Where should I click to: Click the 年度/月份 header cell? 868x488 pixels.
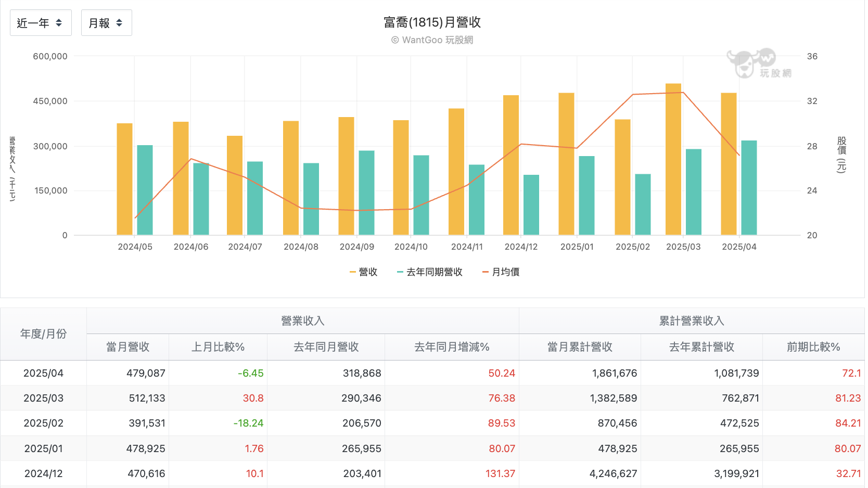pyautogui.click(x=44, y=334)
